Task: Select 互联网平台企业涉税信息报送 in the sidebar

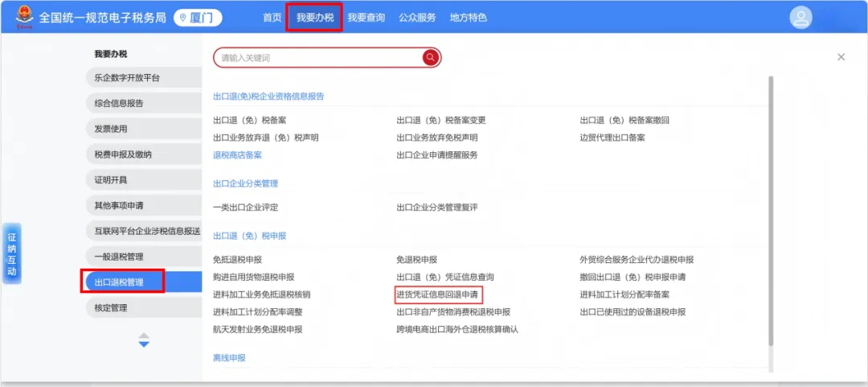Action: click(144, 231)
